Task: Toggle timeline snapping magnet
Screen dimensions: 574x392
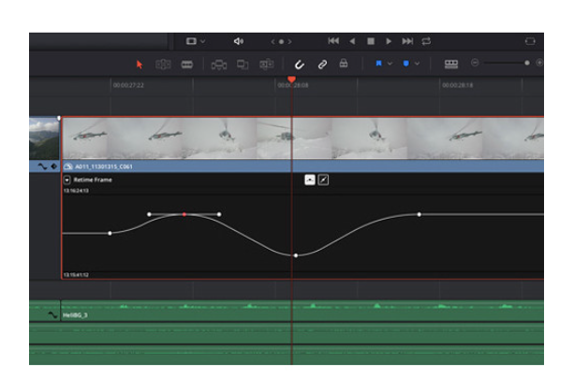Action: 300,64
